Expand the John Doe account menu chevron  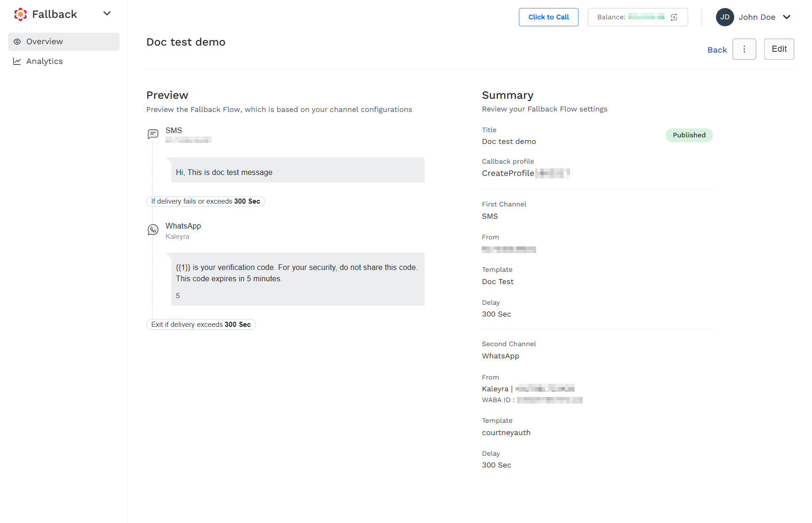coord(787,17)
